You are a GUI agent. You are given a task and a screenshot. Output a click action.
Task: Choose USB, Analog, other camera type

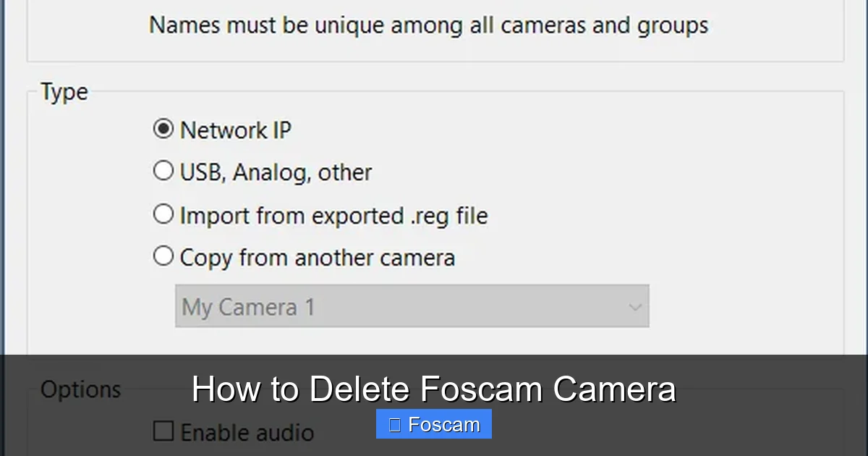[162, 170]
